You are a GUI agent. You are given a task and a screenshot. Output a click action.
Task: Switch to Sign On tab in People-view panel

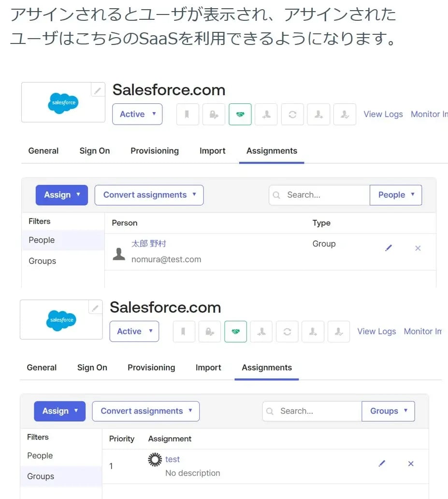[x=95, y=151]
